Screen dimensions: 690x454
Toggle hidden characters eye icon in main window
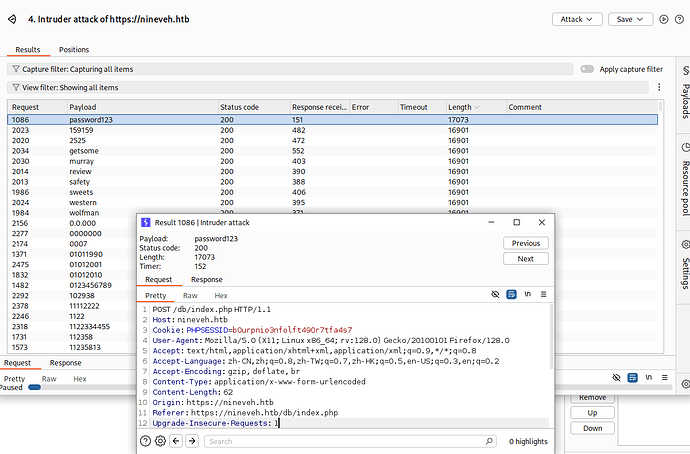pos(617,377)
